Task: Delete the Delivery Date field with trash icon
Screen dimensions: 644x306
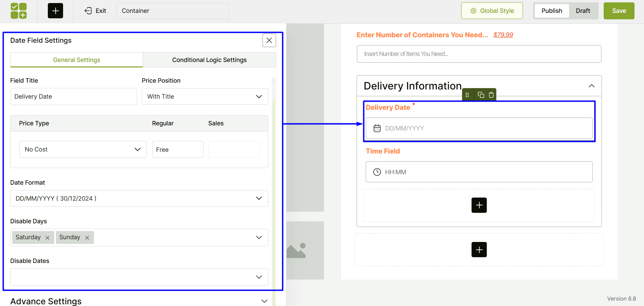Action: pyautogui.click(x=491, y=95)
